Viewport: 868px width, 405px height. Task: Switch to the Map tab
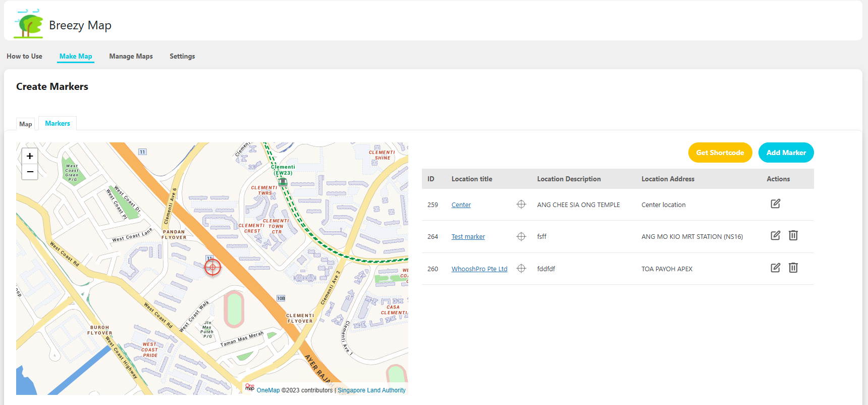point(26,124)
